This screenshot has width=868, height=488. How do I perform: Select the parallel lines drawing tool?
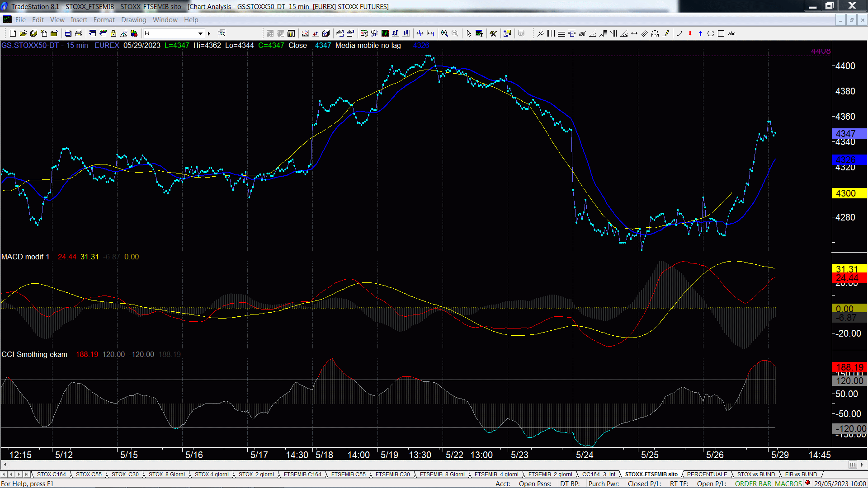(645, 33)
